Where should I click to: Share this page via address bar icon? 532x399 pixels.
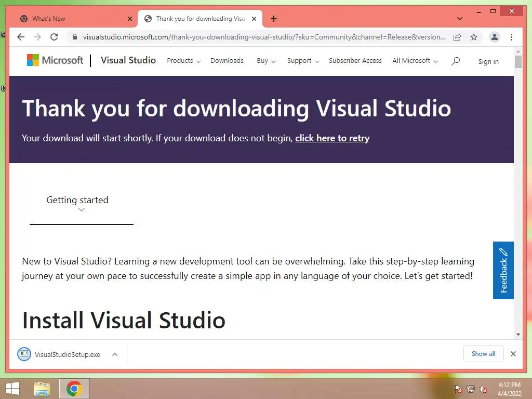(x=457, y=37)
